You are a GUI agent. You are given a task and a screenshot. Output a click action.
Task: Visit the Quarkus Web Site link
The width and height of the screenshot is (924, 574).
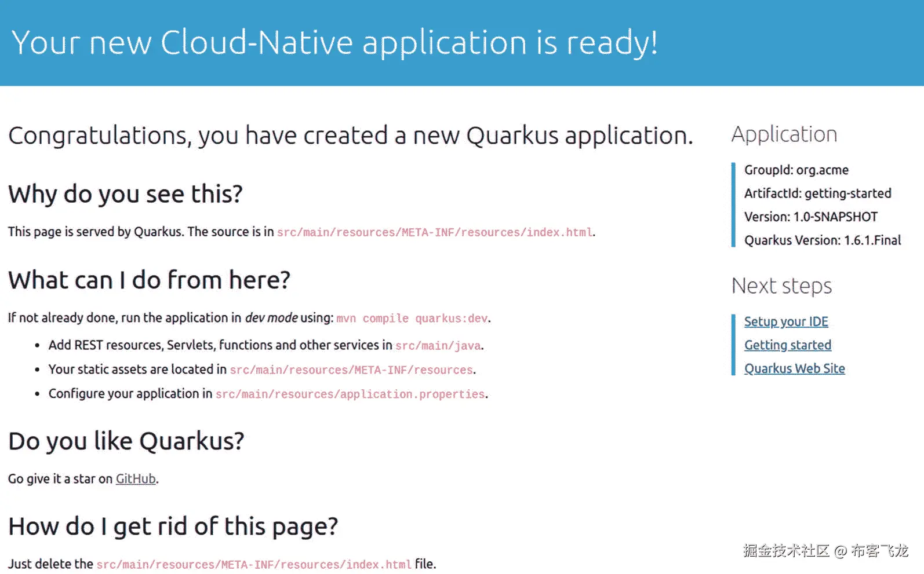[x=795, y=368]
